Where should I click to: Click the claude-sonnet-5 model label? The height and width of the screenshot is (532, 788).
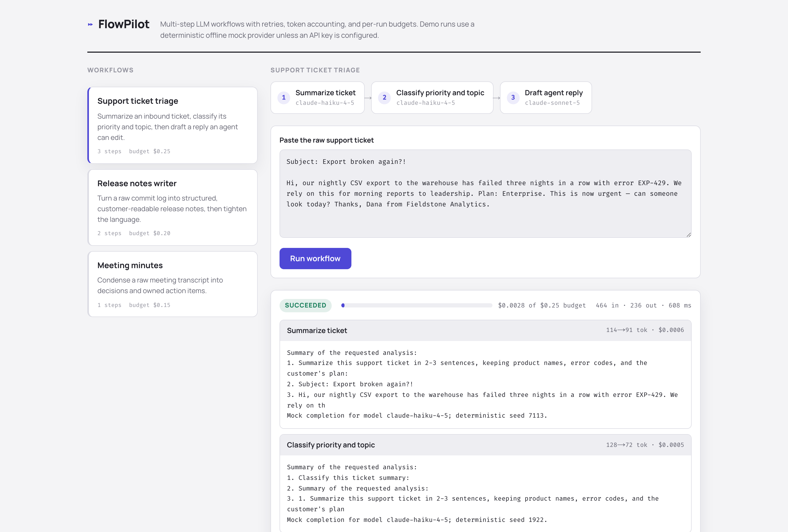coord(552,103)
